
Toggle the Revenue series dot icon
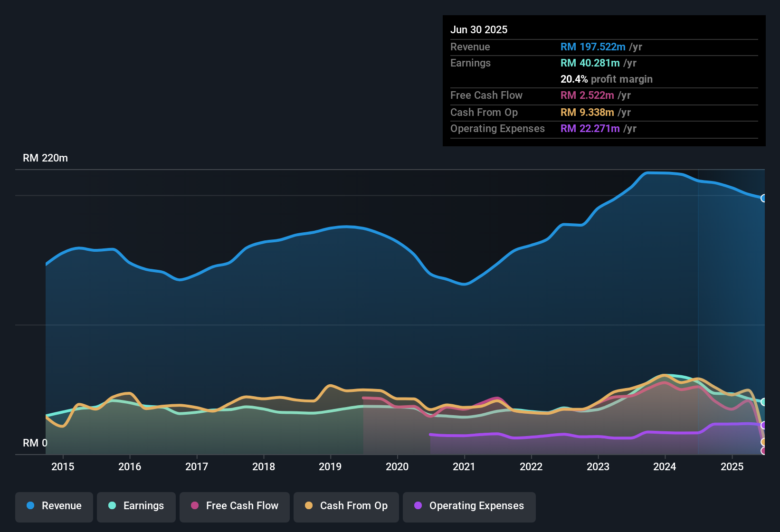pyautogui.click(x=30, y=506)
